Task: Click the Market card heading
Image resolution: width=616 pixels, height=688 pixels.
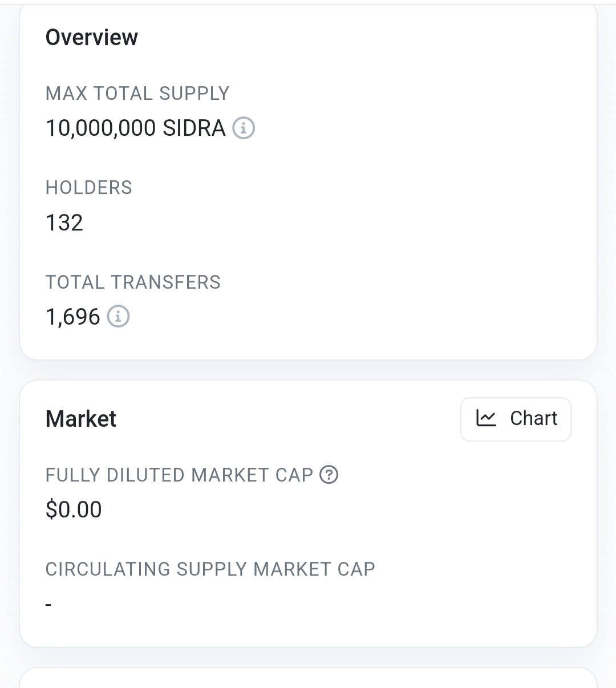Action: pyautogui.click(x=81, y=419)
